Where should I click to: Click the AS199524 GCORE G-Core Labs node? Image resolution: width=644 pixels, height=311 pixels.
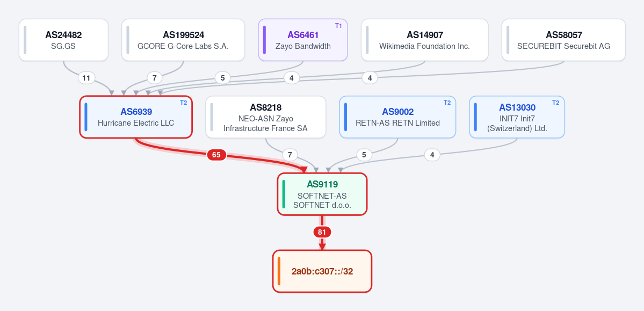tap(183, 40)
